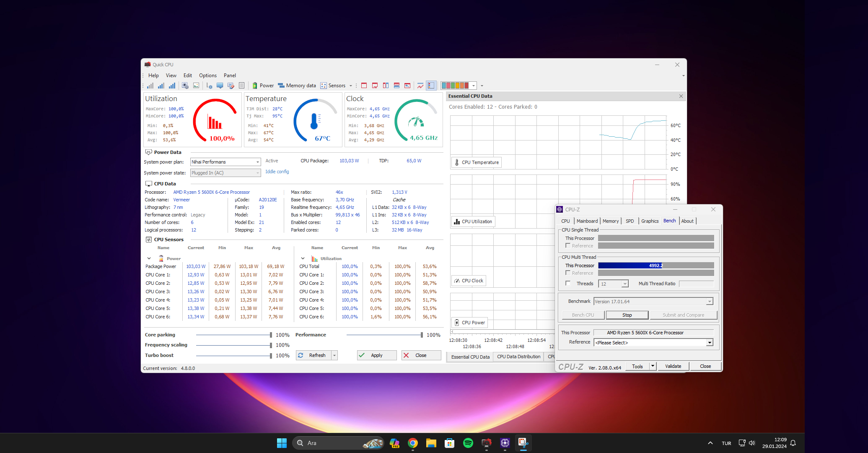Click the Turbo boost slider handle
The image size is (868, 453).
point(271,355)
